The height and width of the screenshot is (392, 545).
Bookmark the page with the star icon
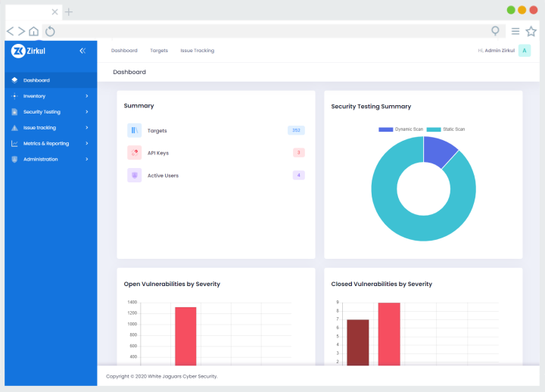[531, 31]
